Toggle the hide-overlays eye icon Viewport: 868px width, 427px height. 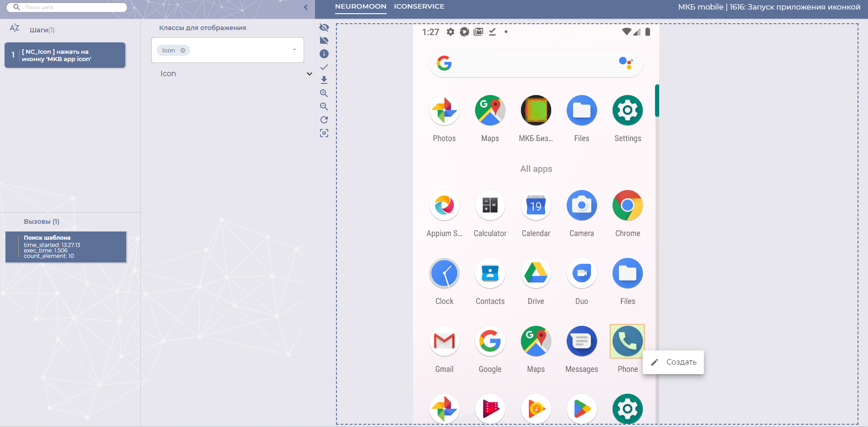[324, 27]
